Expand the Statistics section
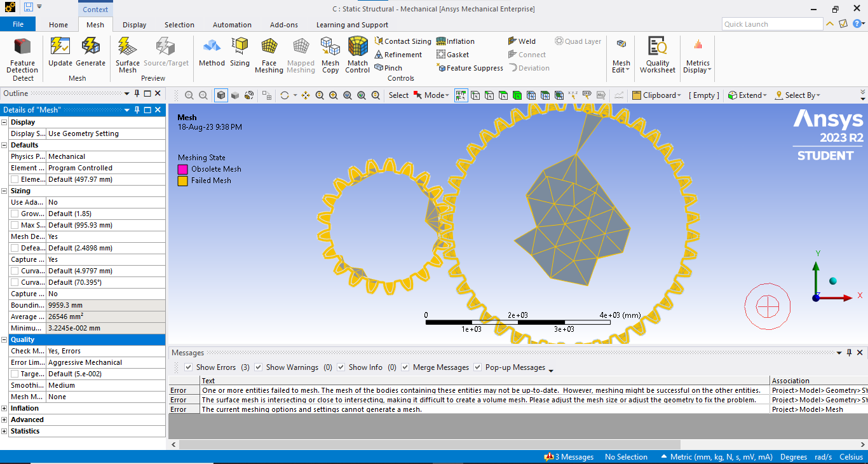This screenshot has width=868, height=464. tap(5, 431)
